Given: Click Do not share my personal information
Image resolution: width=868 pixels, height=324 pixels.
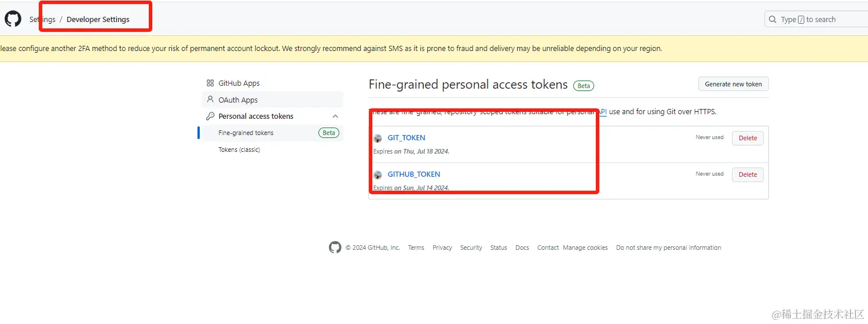Looking at the screenshot, I should coord(669,247).
